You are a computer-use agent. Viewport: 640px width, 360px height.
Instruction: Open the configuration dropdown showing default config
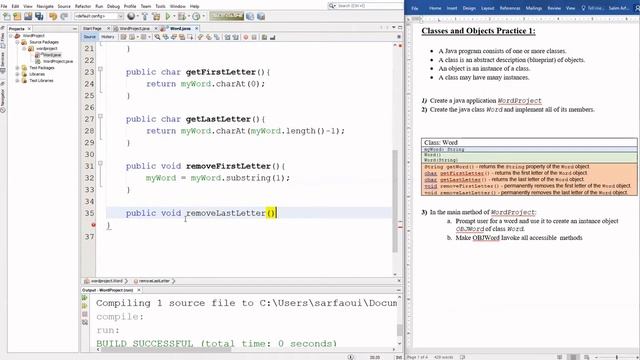coord(99,16)
